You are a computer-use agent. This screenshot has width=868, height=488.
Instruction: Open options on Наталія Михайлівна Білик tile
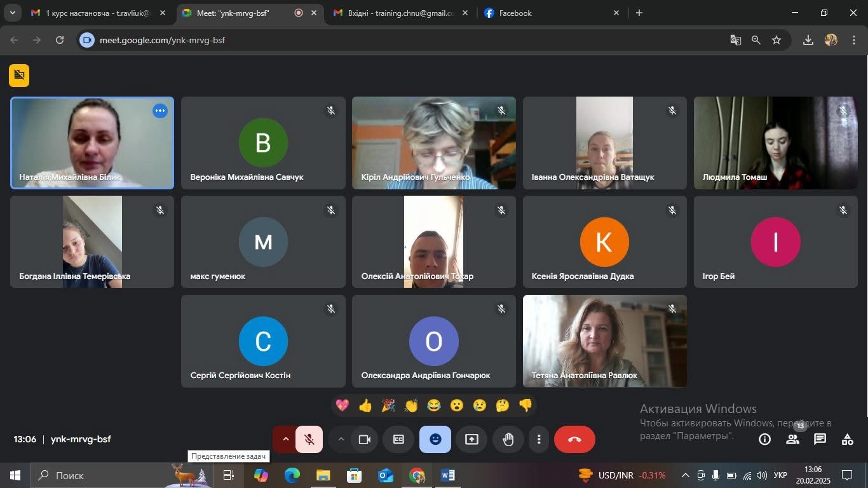point(160,111)
